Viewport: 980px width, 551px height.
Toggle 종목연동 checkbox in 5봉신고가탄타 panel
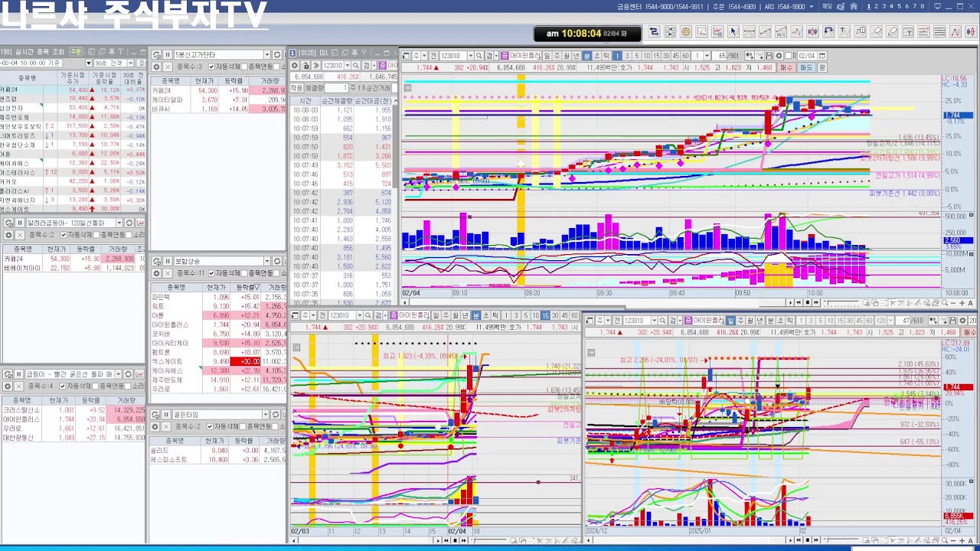pyautogui.click(x=243, y=67)
